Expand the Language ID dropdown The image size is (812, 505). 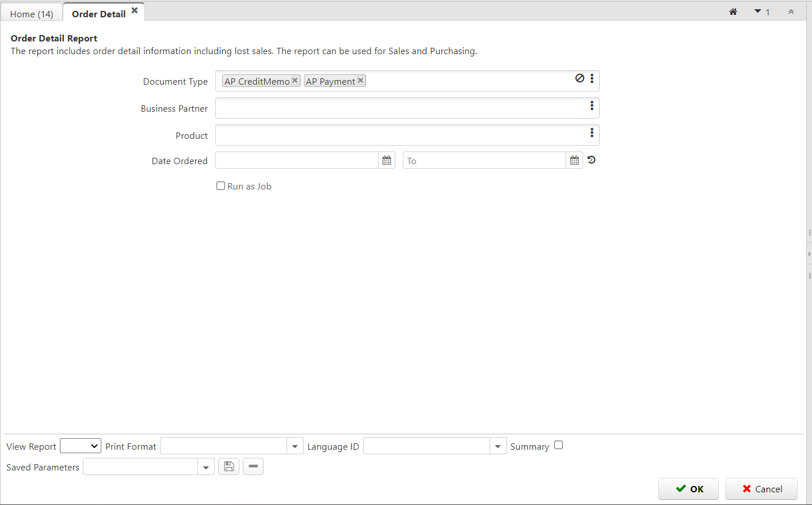coord(498,446)
